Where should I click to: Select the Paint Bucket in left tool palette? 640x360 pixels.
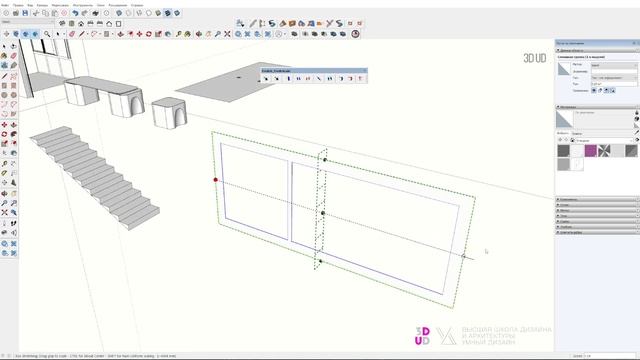click(x=4, y=56)
